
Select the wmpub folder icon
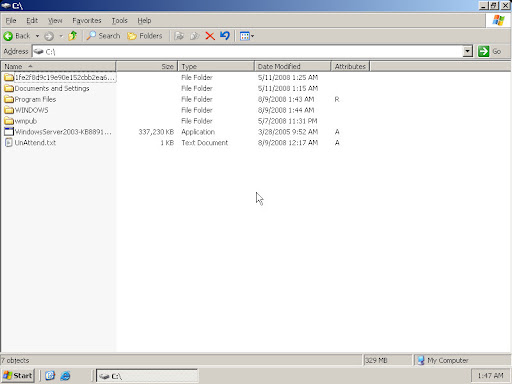pyautogui.click(x=9, y=121)
